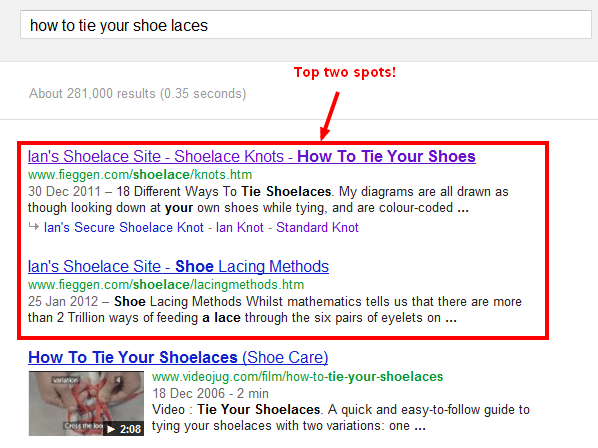Open Ian's Secure Shoelace Knot sublink
Viewport: 598px width, 448px height.
pyautogui.click(x=124, y=227)
